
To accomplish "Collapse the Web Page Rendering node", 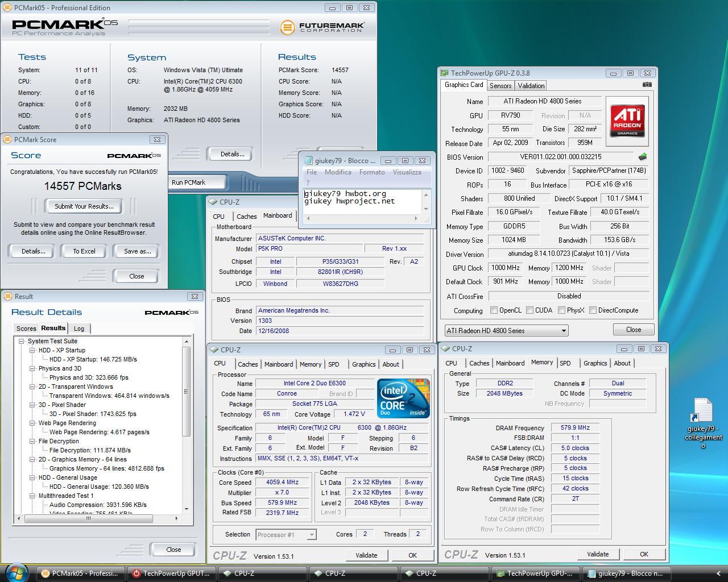I will (x=32, y=423).
